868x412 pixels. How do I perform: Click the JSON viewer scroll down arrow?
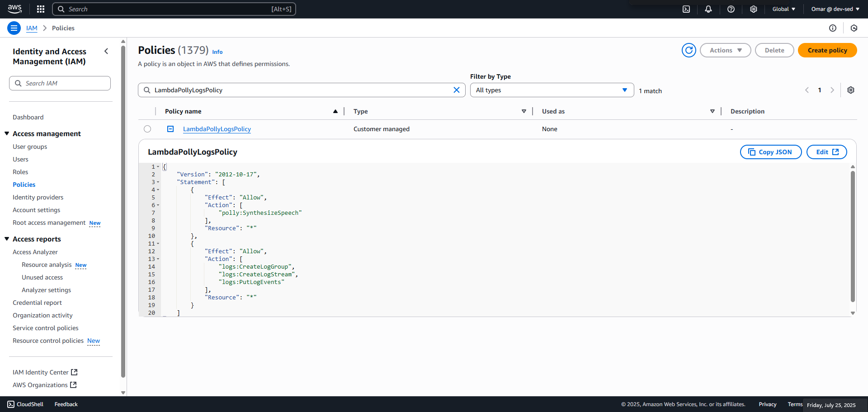[853, 313]
